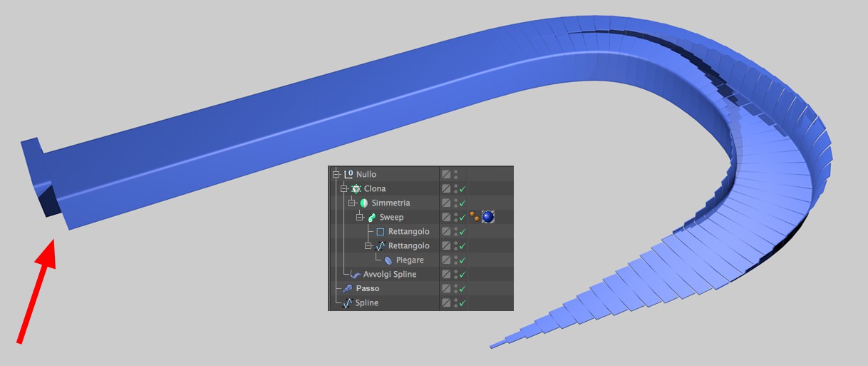Click the layer square in the Simmetria row

pyautogui.click(x=446, y=203)
